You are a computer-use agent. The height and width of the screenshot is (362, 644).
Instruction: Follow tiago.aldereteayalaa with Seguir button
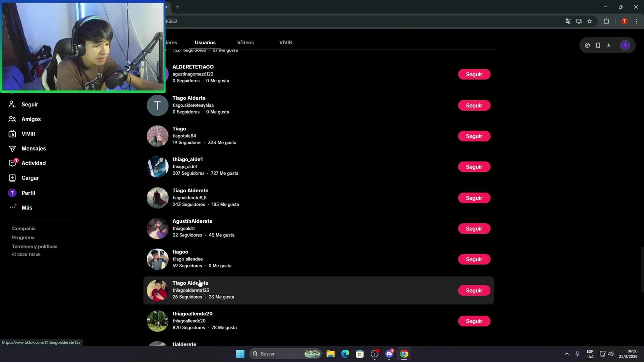click(474, 105)
